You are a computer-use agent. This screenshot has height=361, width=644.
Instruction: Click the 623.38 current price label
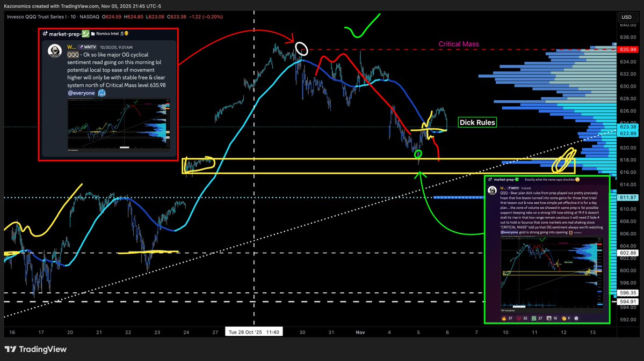point(628,127)
